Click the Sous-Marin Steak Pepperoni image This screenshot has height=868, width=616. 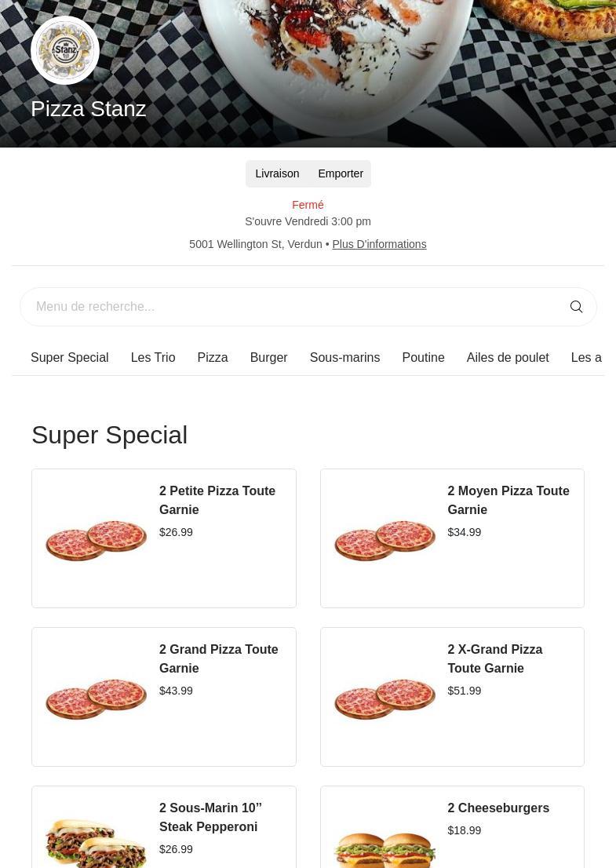coord(96,841)
